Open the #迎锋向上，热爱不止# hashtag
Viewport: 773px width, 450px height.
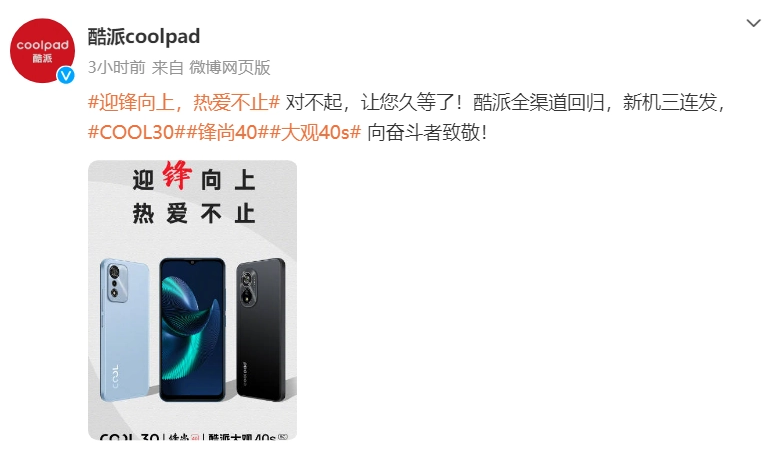point(184,103)
